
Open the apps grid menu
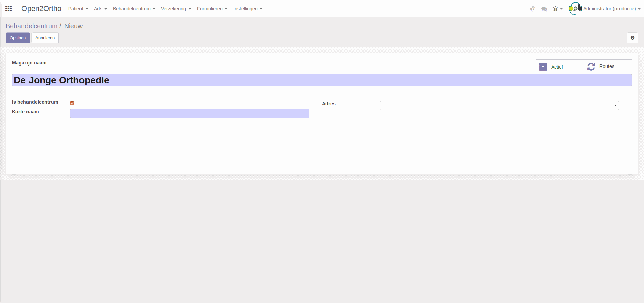click(9, 9)
